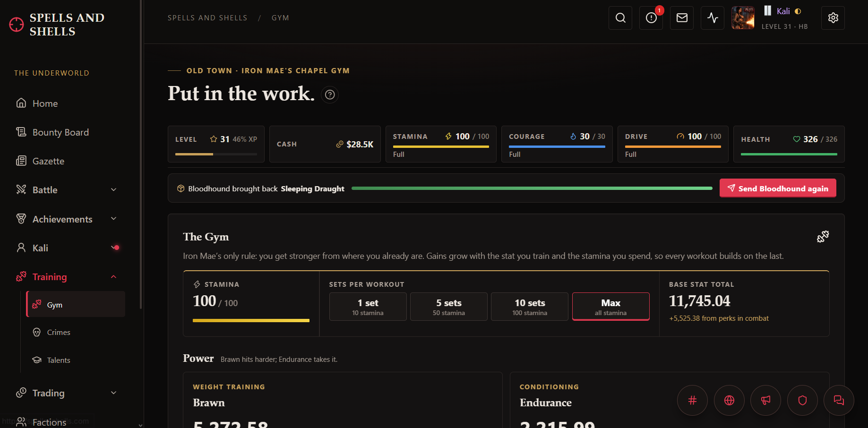Open the globe floating button
The image size is (868, 428).
pos(729,401)
